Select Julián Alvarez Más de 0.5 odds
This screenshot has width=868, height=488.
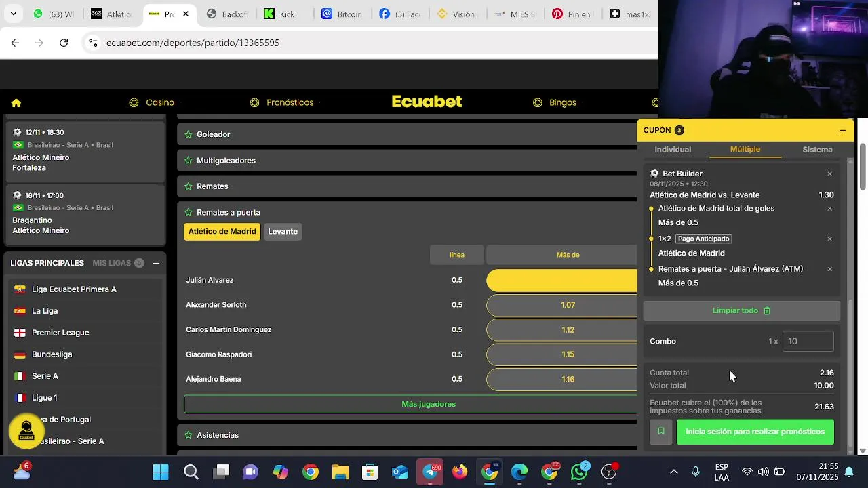(x=561, y=280)
